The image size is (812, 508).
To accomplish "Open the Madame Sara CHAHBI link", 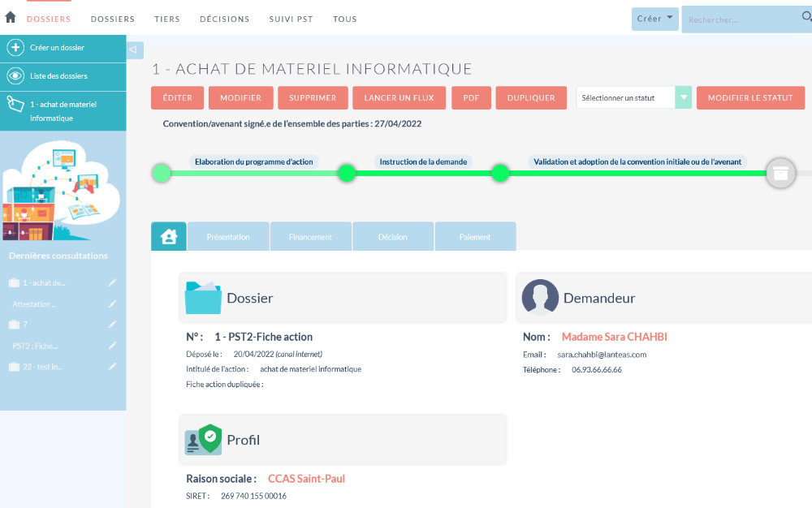I will tap(614, 337).
